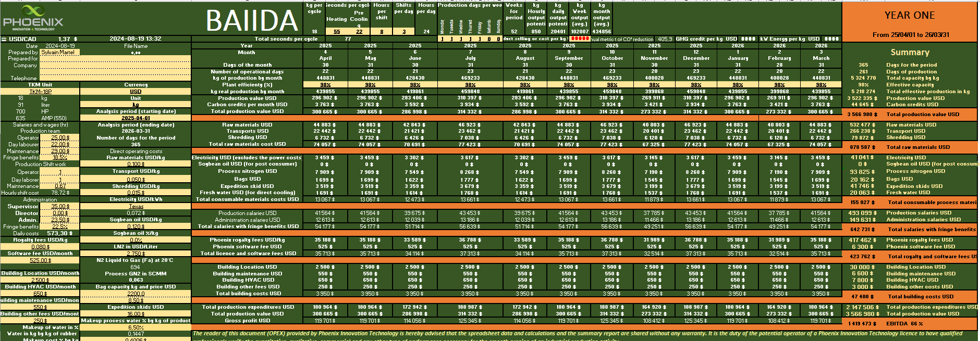The height and width of the screenshot is (341, 980).
Task: Click the YEAR ONE header block
Action: coord(910,16)
